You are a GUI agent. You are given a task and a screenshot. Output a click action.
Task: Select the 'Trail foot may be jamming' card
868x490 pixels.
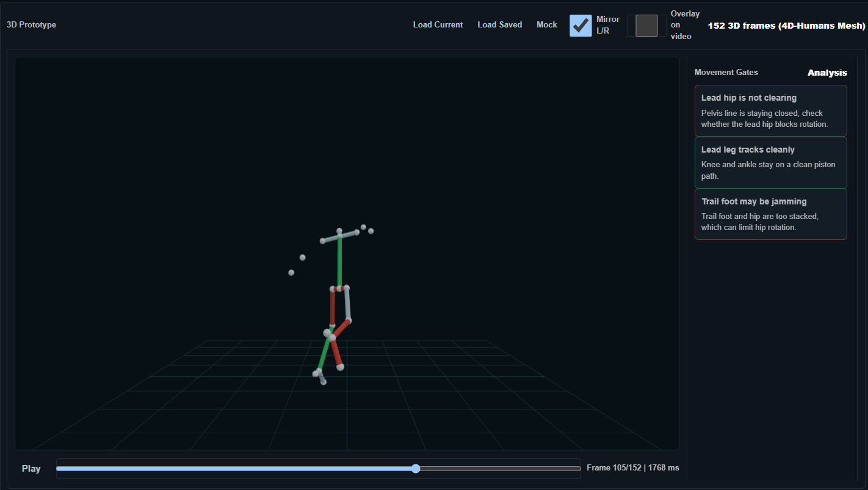tap(770, 214)
